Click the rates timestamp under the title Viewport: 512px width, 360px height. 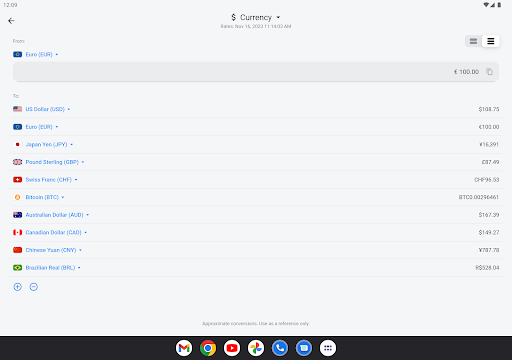(256, 26)
